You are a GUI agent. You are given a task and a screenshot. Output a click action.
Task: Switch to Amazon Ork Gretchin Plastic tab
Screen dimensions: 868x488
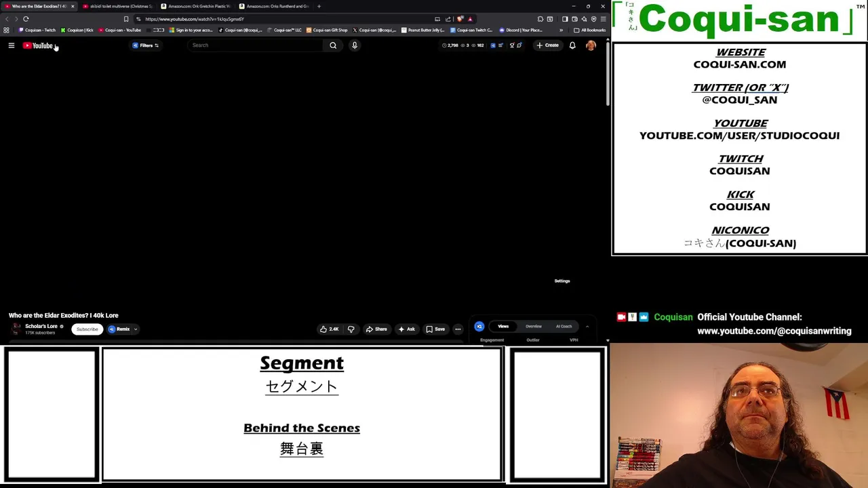pyautogui.click(x=195, y=6)
